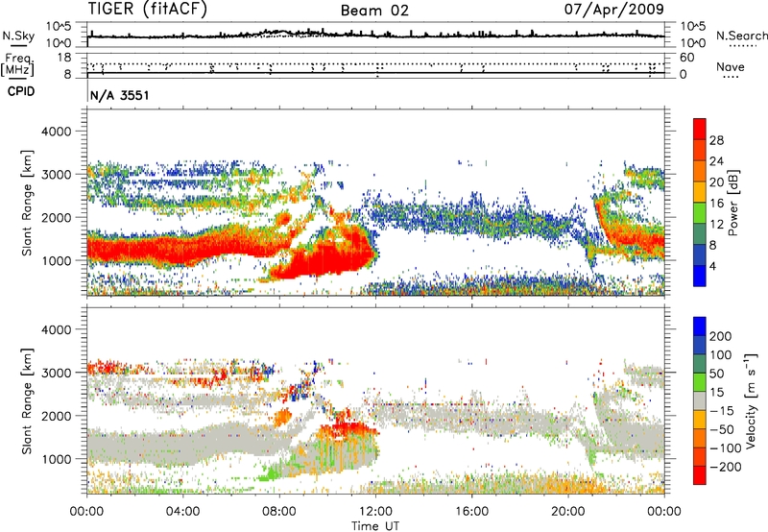Click the 'N.Search' legend label
The width and height of the screenshot is (768, 532).
(742, 36)
